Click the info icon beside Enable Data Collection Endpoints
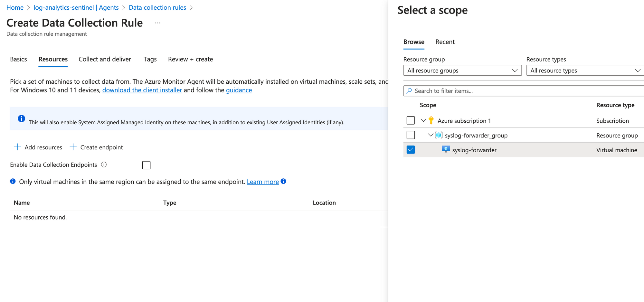Viewport: 644px width, 302px height. point(104,165)
